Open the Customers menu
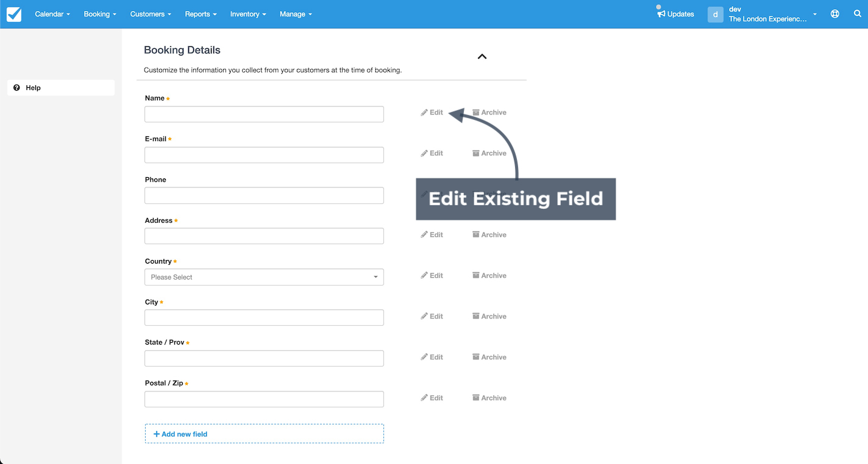Viewport: 868px width, 464px height. [x=151, y=14]
